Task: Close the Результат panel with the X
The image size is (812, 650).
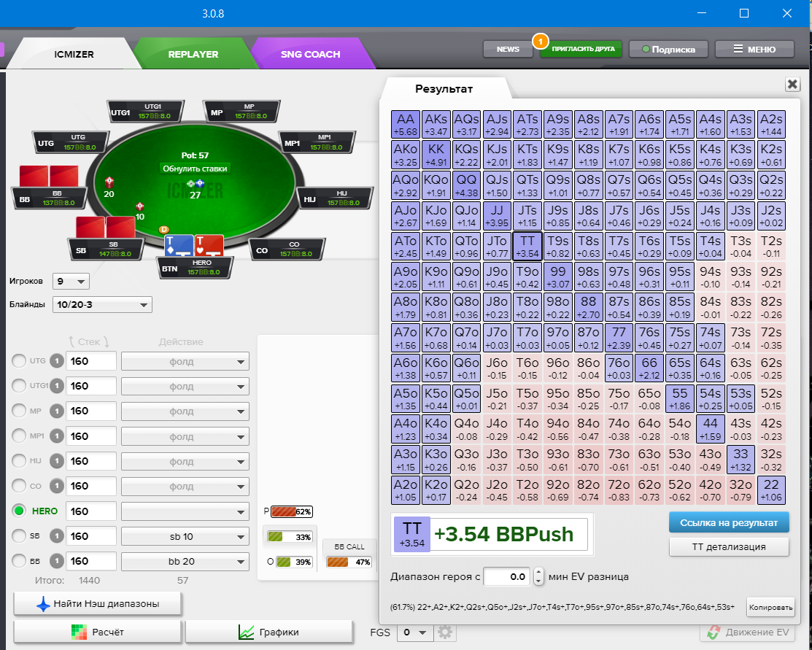Action: pyautogui.click(x=792, y=85)
